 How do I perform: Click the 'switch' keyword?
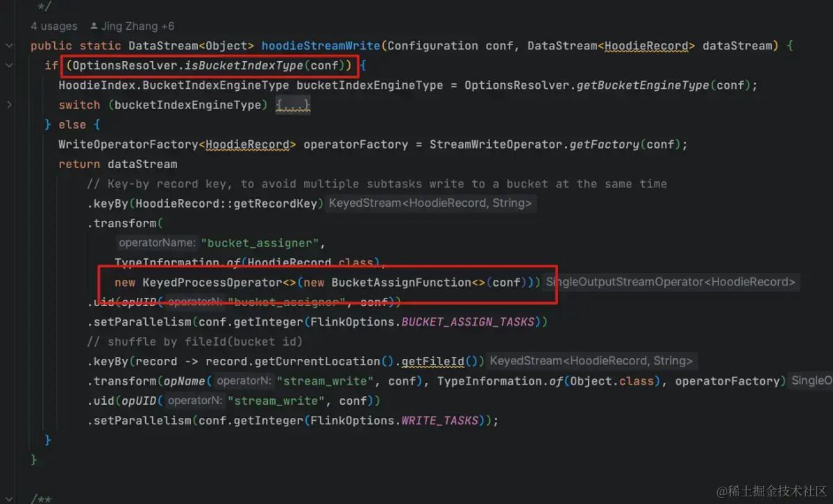click(79, 105)
